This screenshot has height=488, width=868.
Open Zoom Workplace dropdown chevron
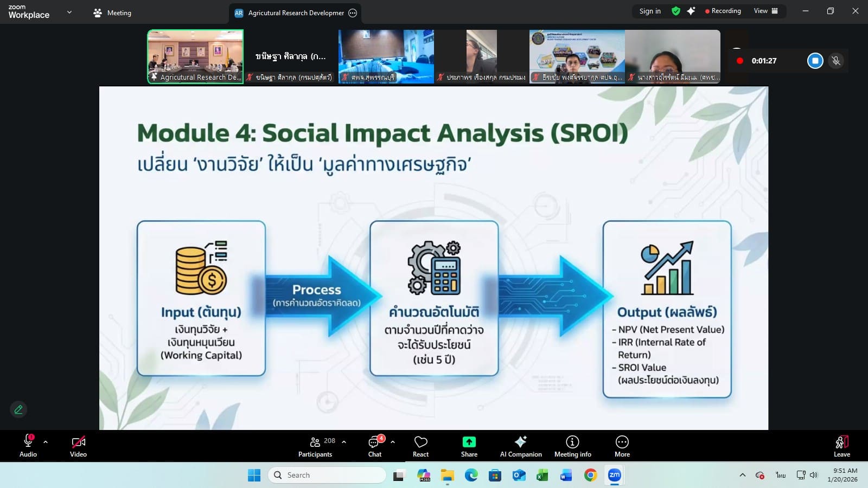(69, 12)
